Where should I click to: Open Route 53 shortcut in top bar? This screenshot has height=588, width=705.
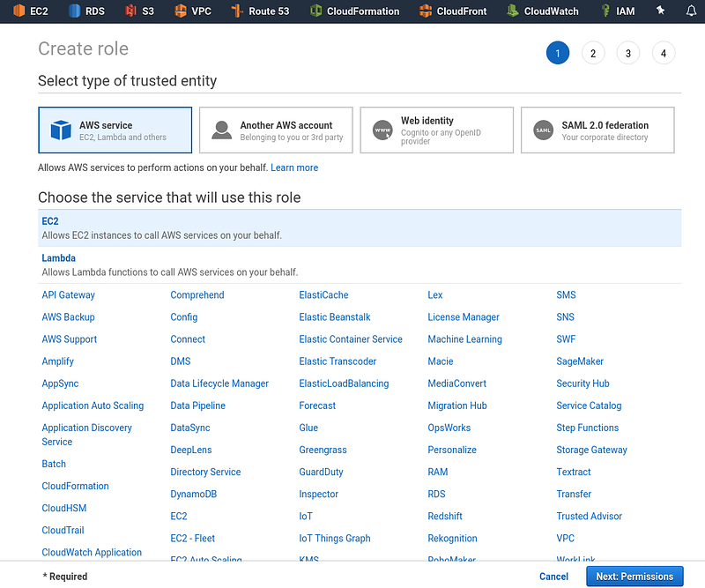click(260, 11)
